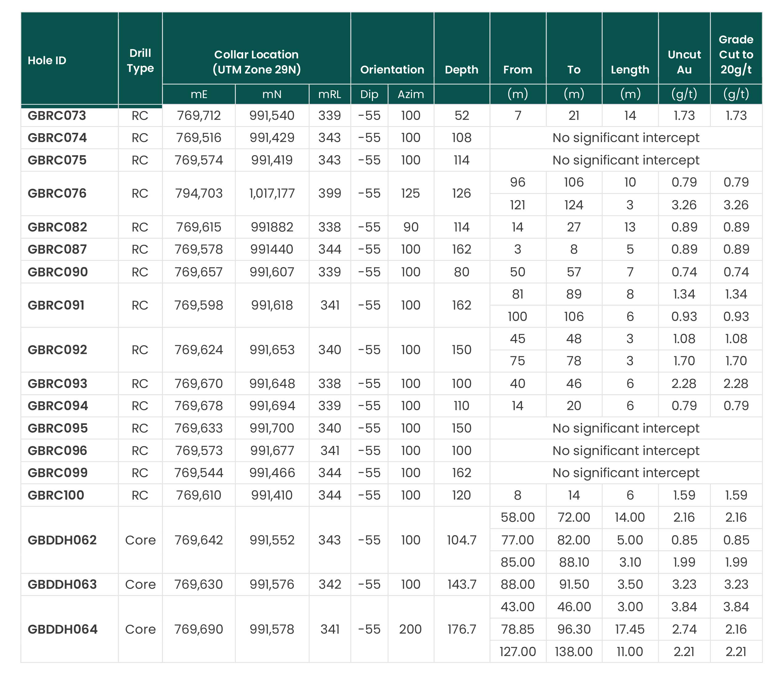Select hole ID GBRC075
784x681 pixels.
pos(57,160)
